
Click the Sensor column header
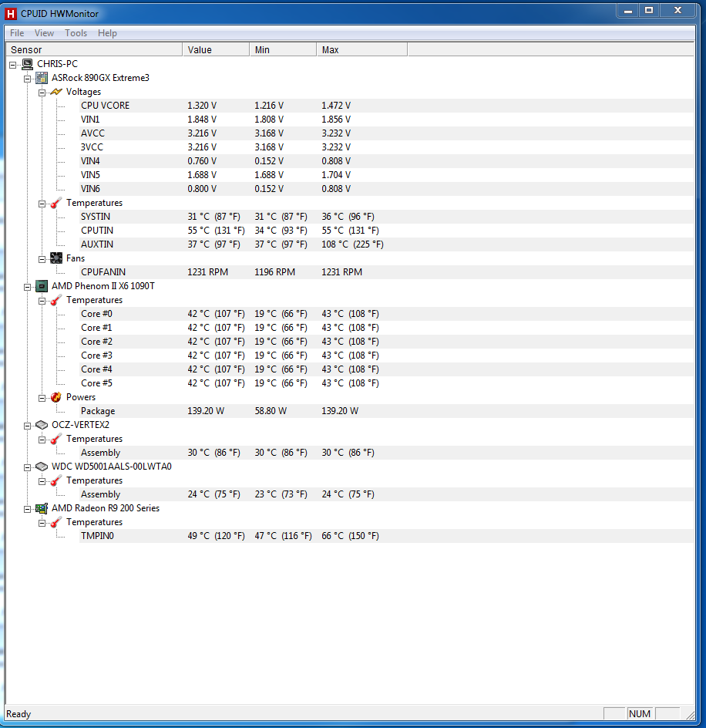pyautogui.click(x=94, y=49)
